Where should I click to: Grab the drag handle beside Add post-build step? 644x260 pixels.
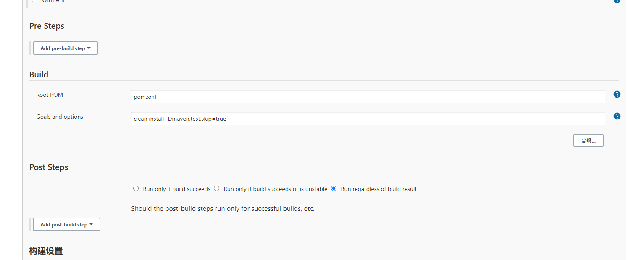click(x=30, y=224)
